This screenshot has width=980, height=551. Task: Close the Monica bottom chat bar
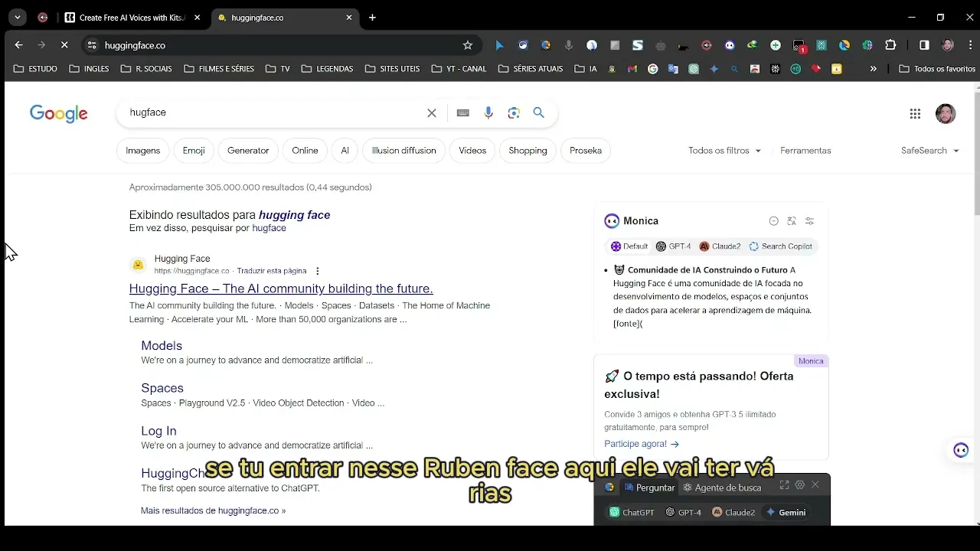[815, 484]
